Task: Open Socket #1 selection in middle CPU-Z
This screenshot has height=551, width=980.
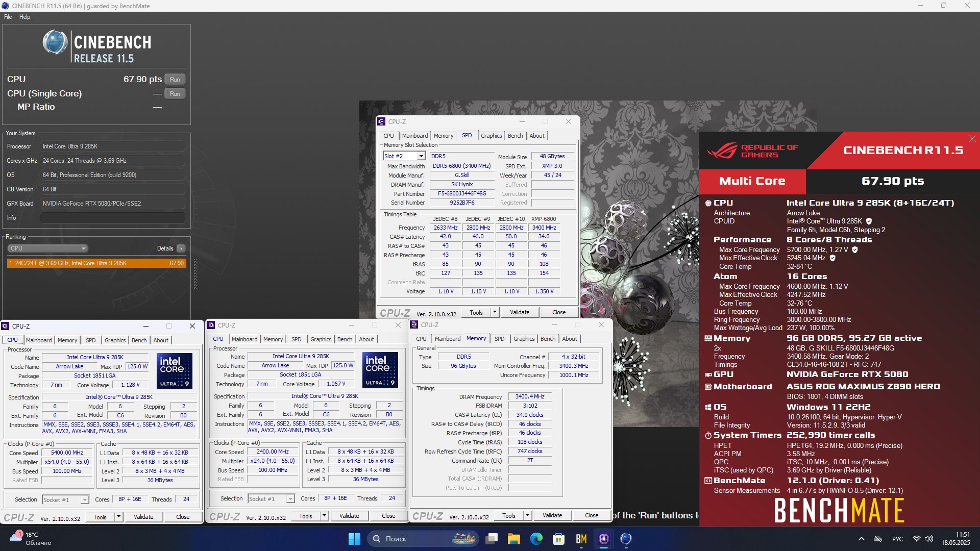Action: pyautogui.click(x=271, y=499)
